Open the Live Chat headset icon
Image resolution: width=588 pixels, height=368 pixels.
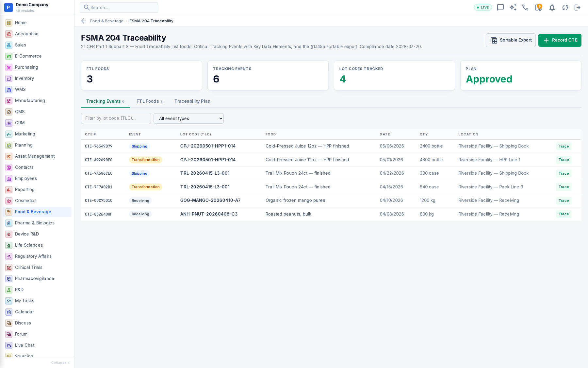click(x=9, y=345)
